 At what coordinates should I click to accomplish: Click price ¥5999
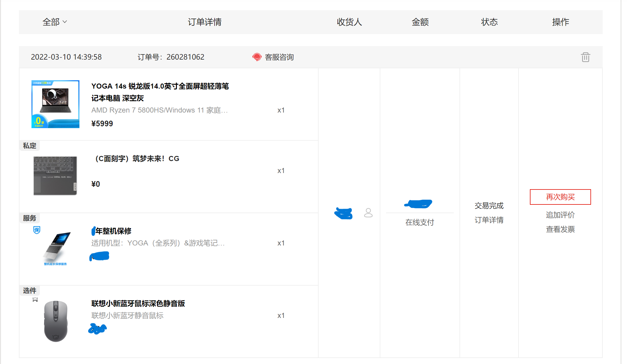(x=102, y=124)
